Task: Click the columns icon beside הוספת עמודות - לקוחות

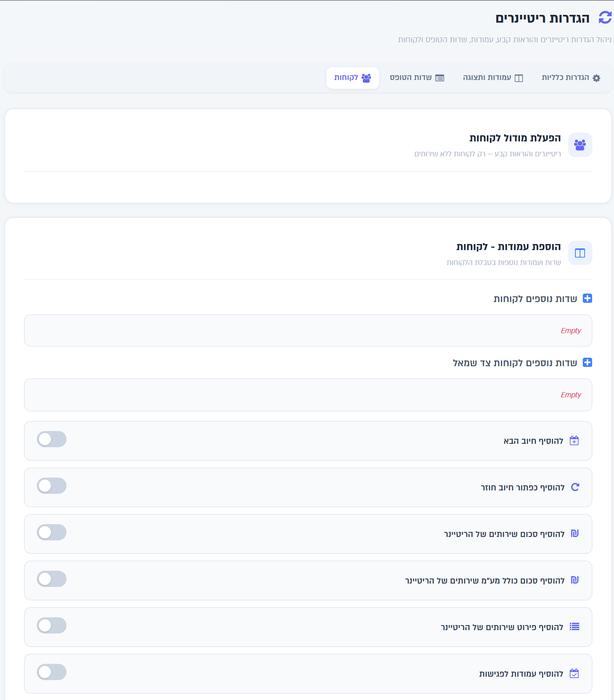Action: (580, 253)
